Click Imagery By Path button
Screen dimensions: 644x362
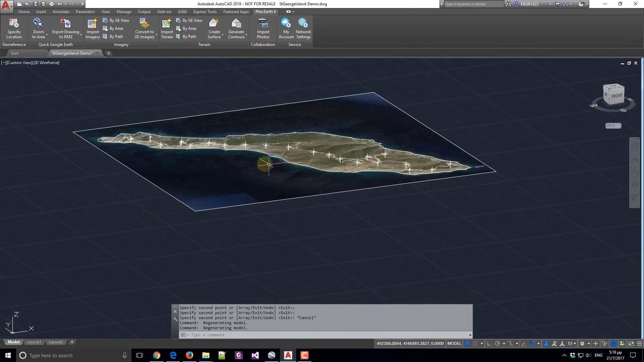tap(116, 37)
